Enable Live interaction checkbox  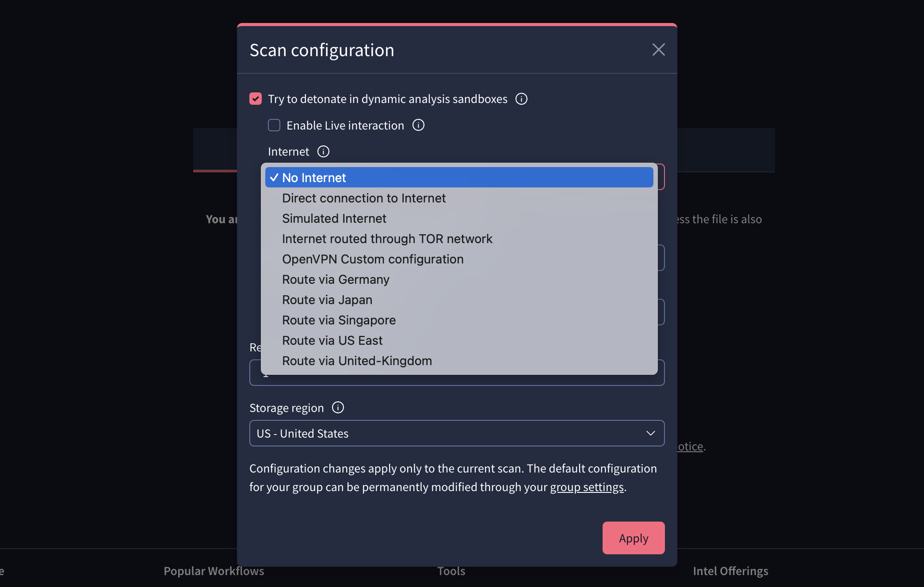tap(274, 126)
